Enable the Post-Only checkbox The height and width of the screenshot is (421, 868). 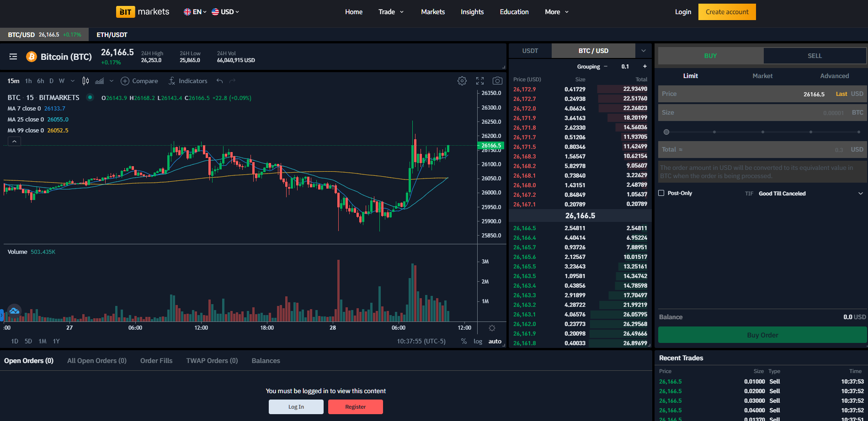[x=661, y=193]
